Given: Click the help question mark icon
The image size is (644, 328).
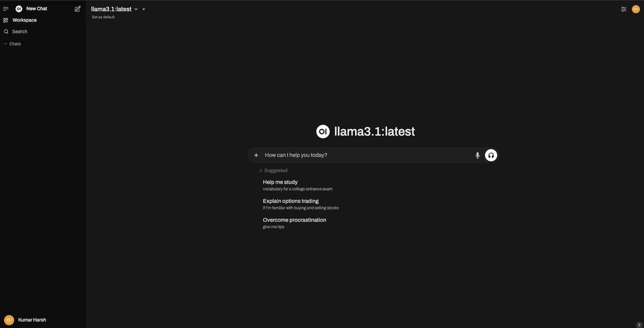Looking at the screenshot, I should tap(639, 325).
